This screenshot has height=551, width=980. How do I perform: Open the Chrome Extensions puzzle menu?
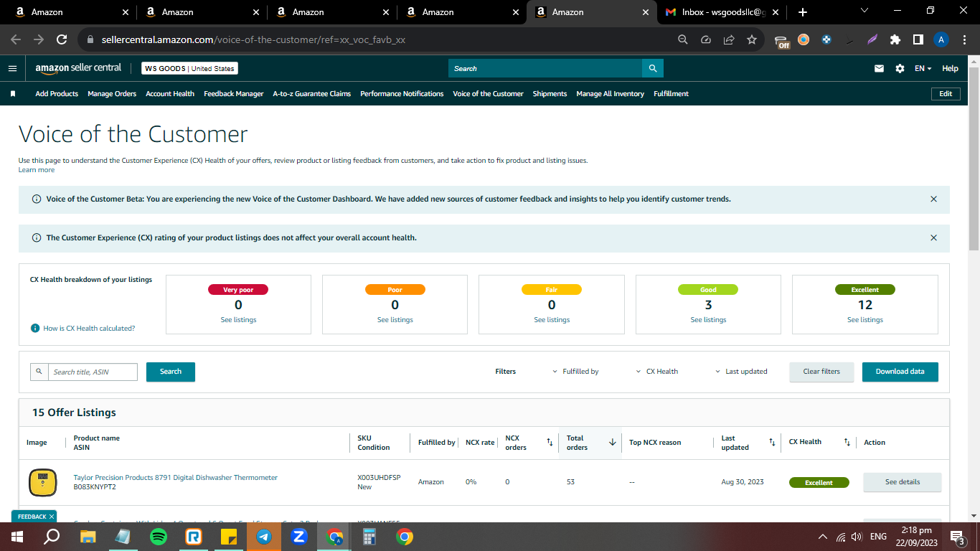pos(895,40)
